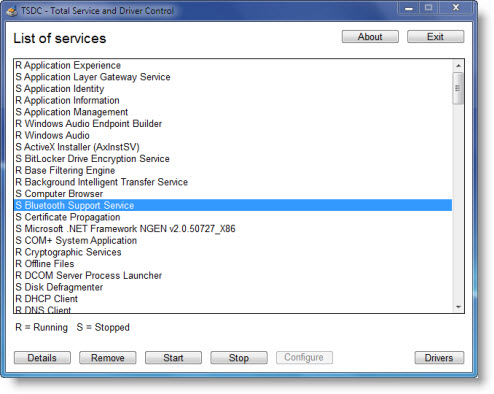
Task: Select DCOM Server Process Launcher
Action: tap(233, 275)
